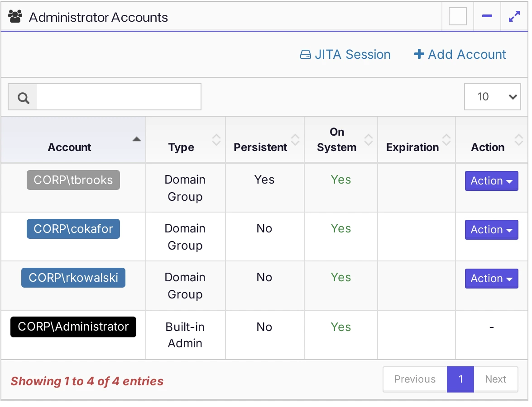Click the Administrator Accounts panel title
The height and width of the screenshot is (407, 532).
pyautogui.click(x=98, y=17)
